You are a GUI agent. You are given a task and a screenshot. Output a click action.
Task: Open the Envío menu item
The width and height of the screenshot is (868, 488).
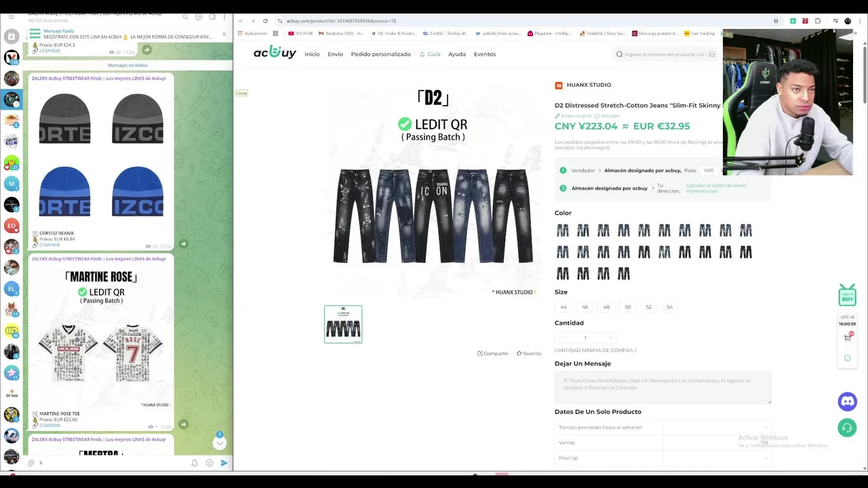335,54
